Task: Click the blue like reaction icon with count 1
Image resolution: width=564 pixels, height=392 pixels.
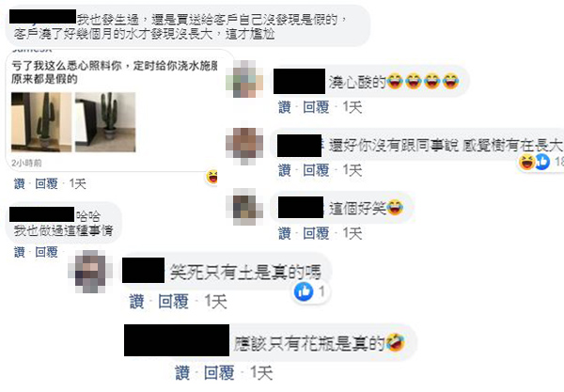Action: pos(304,291)
